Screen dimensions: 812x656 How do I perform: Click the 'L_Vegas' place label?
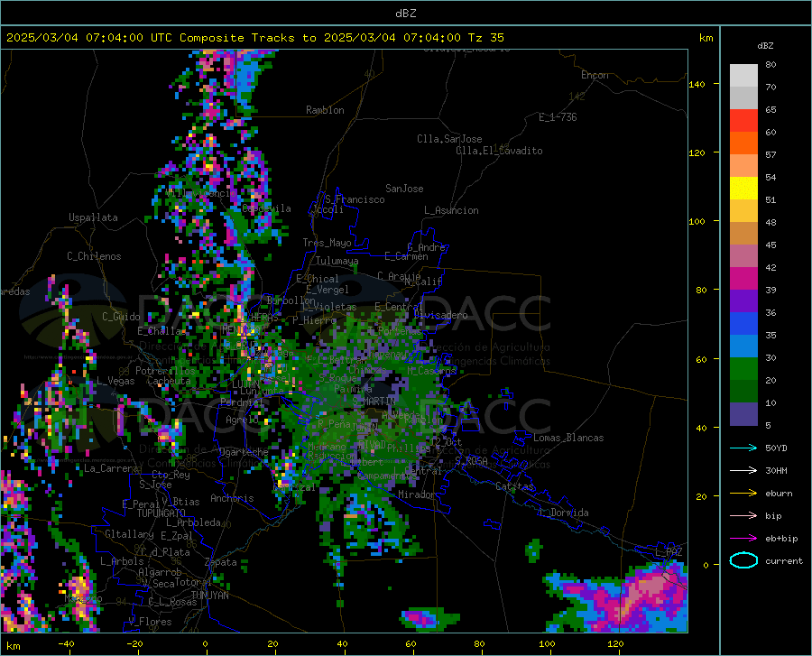click(115, 381)
